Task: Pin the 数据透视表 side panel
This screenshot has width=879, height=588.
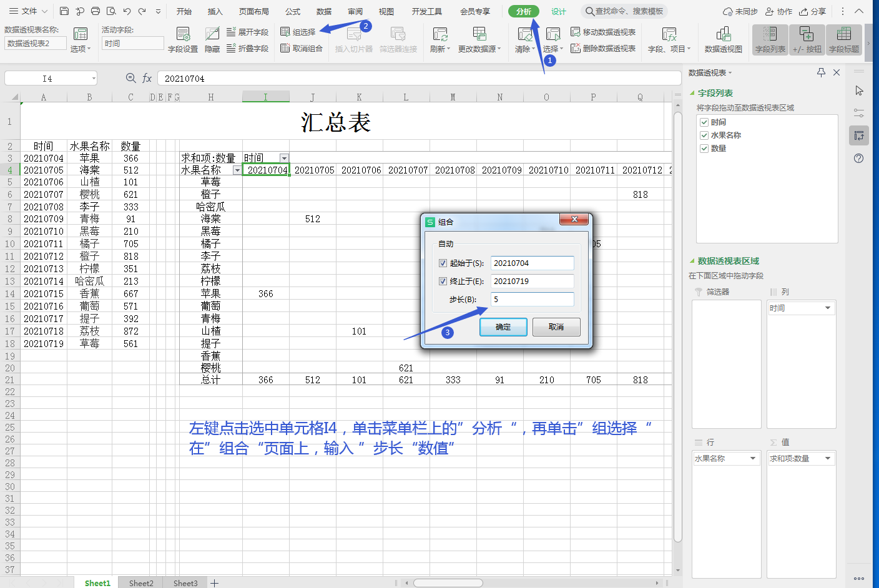Action: [x=821, y=72]
